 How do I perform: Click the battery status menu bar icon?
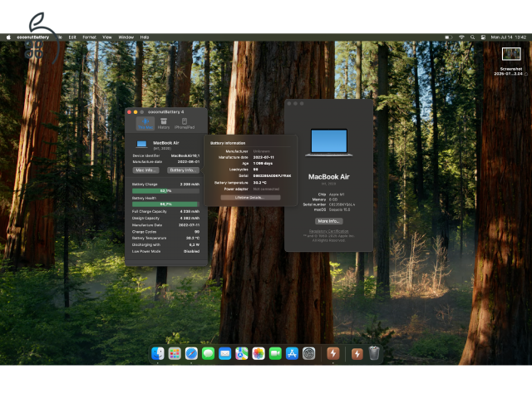pos(449,37)
